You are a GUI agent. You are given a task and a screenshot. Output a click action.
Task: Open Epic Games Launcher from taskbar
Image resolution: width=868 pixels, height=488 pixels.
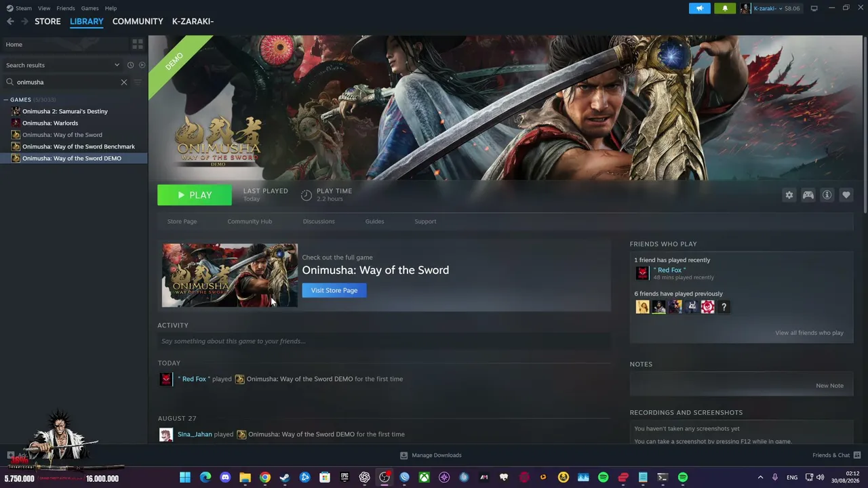pos(344,477)
